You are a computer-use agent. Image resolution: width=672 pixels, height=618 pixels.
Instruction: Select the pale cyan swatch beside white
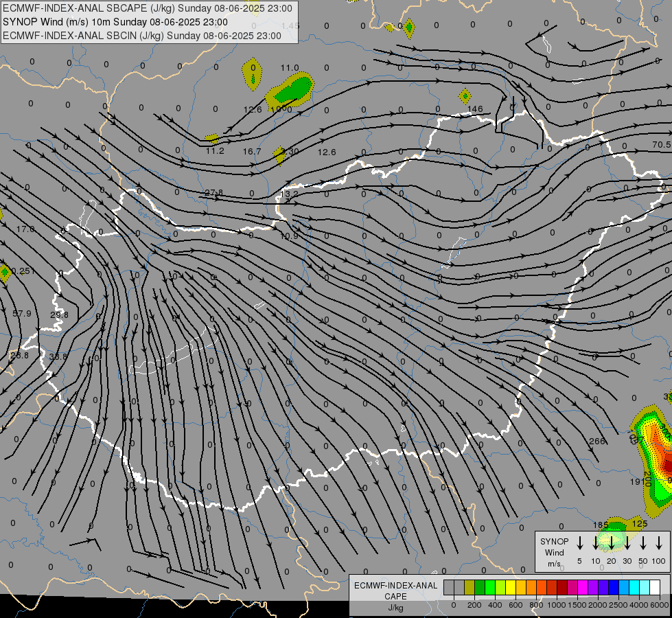tap(644, 588)
